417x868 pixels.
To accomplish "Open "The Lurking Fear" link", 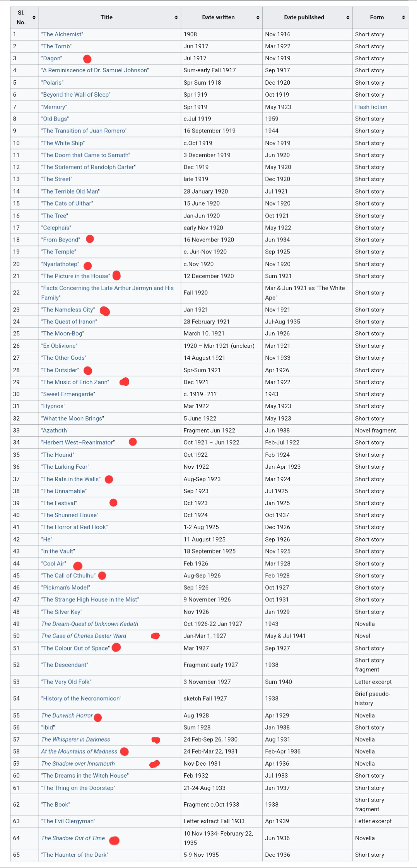I will tap(65, 467).
